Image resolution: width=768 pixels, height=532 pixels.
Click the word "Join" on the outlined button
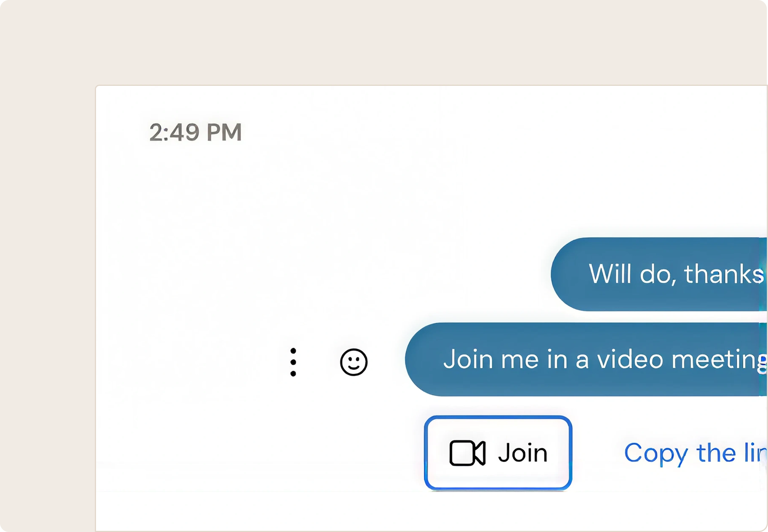click(523, 453)
